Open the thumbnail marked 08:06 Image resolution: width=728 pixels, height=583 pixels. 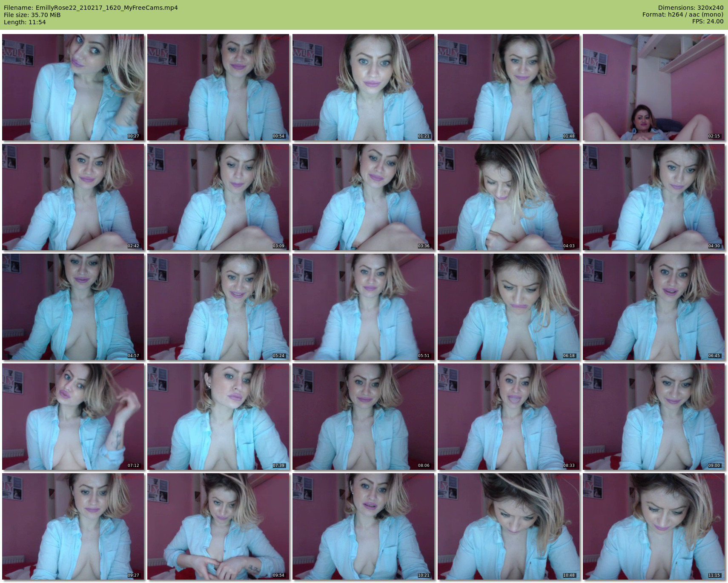(x=363, y=417)
